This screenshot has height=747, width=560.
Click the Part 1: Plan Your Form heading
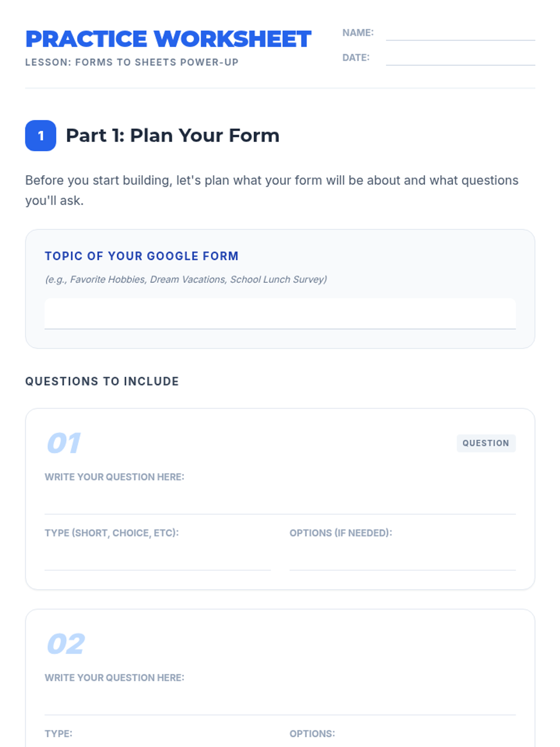[172, 135]
